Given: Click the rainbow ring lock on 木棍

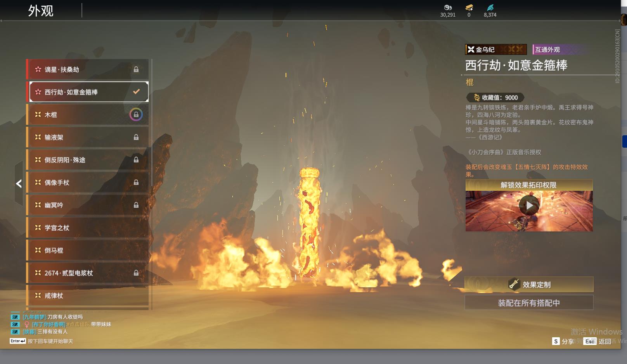Looking at the screenshot, I should point(136,115).
